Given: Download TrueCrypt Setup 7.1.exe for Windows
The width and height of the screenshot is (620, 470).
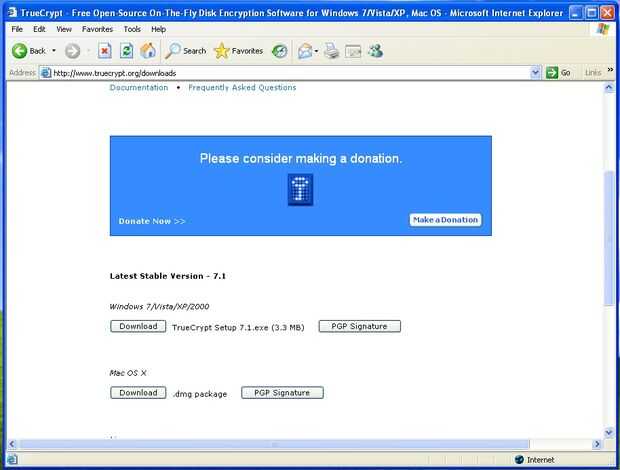Looking at the screenshot, I should coord(138,327).
